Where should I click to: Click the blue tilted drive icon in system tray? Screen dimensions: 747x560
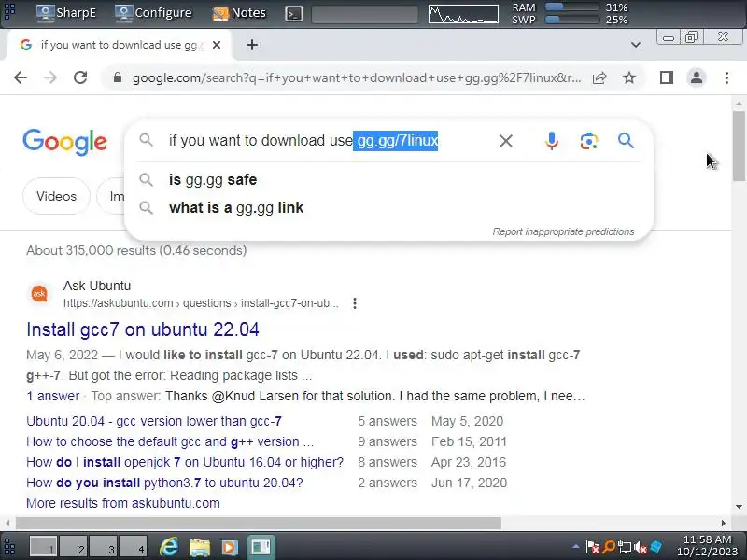[x=656, y=547]
